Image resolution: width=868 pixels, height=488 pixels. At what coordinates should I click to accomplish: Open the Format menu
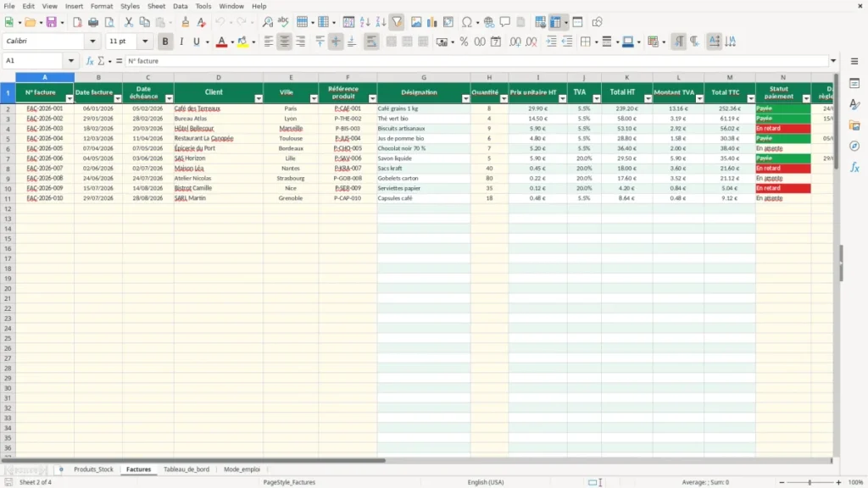pos(102,6)
